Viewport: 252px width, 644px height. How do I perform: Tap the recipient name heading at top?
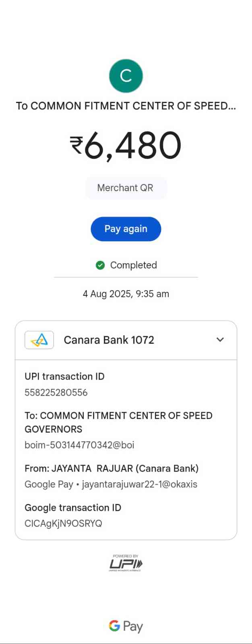click(x=126, y=106)
